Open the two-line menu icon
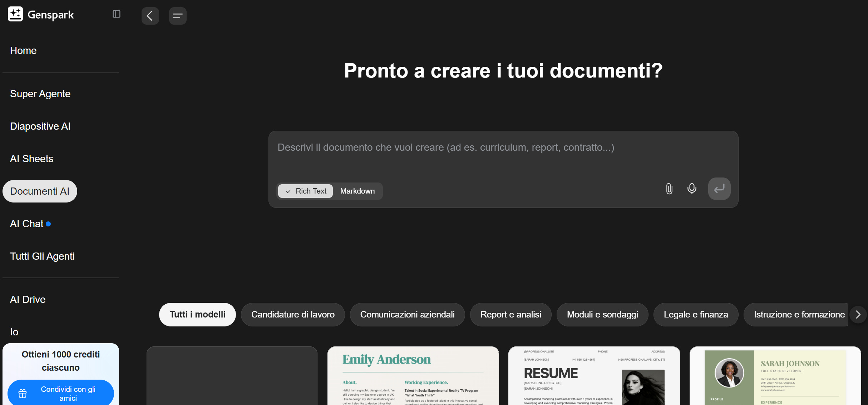Viewport: 868px width, 405px height. pyautogui.click(x=178, y=16)
